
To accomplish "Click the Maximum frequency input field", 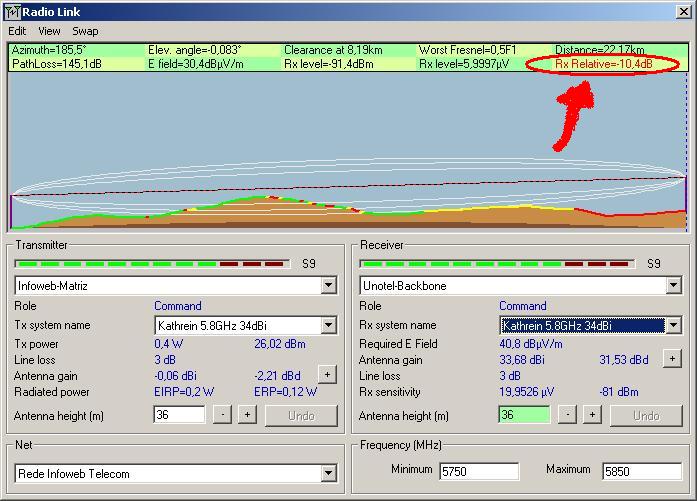I will (x=641, y=471).
